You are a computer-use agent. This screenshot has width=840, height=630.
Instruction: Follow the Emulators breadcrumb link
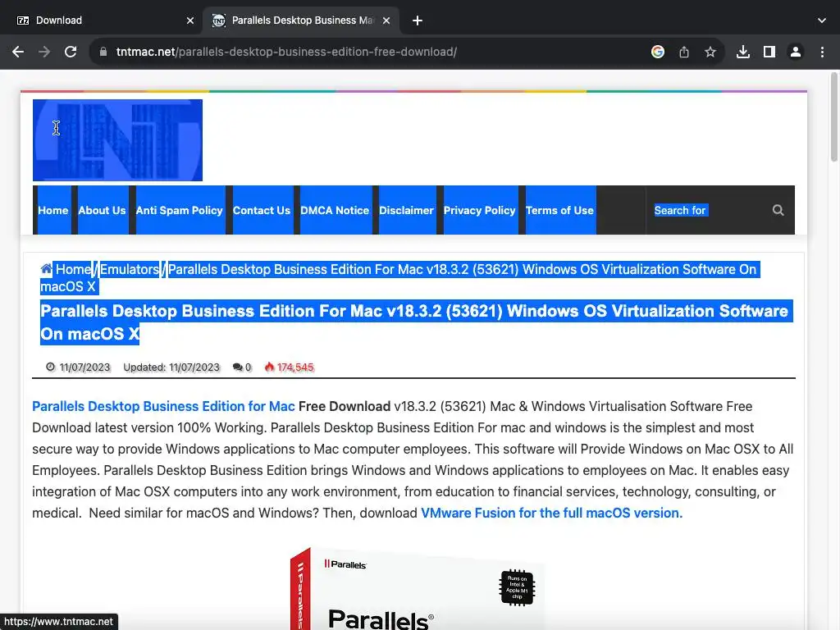(130, 269)
